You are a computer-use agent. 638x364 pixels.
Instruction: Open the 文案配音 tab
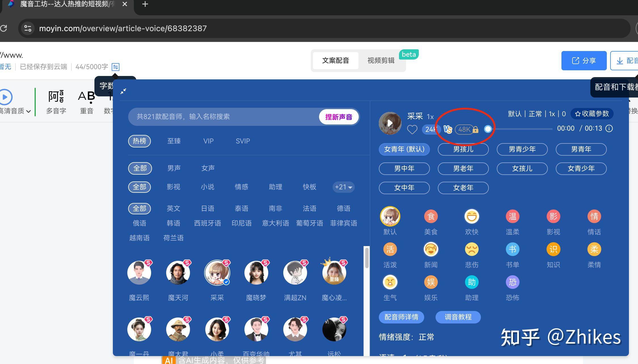tap(336, 61)
